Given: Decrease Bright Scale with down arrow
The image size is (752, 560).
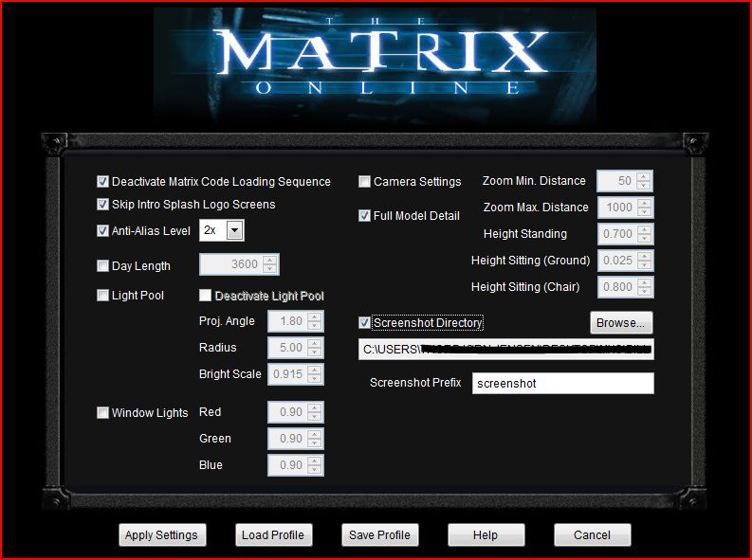Looking at the screenshot, I should tap(315, 378).
